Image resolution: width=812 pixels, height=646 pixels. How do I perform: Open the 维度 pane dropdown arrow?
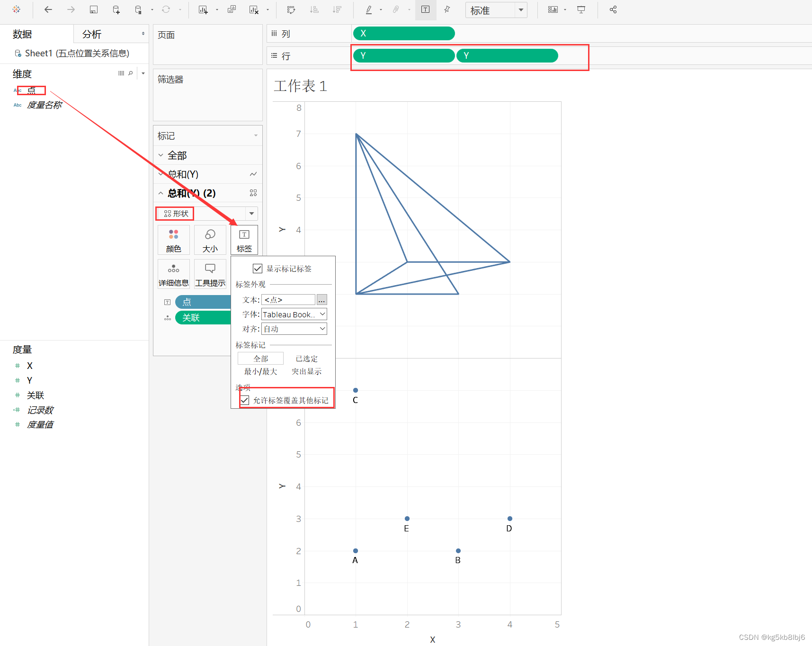coord(143,73)
